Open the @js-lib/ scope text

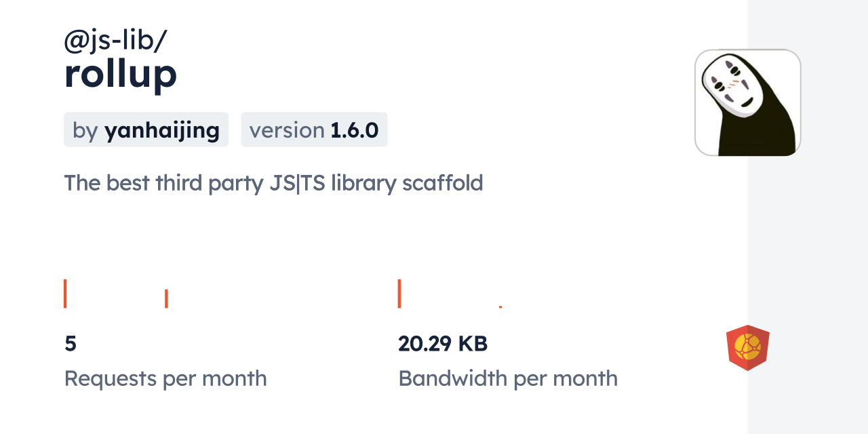point(115,41)
